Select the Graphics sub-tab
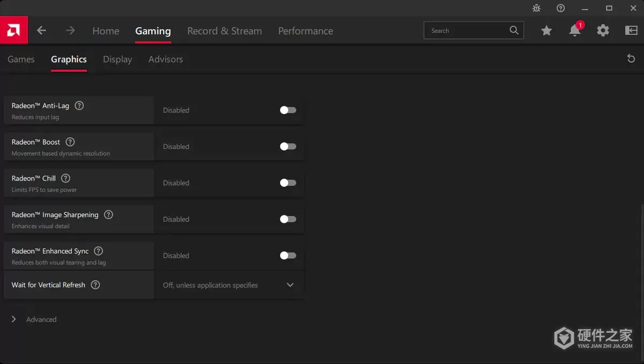Screen dimensions: 644x364 point(69,59)
